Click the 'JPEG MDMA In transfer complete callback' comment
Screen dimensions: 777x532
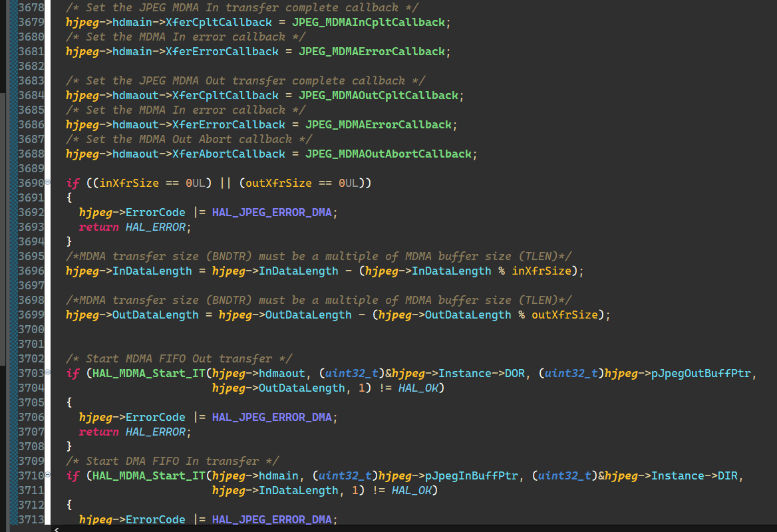click(x=242, y=8)
